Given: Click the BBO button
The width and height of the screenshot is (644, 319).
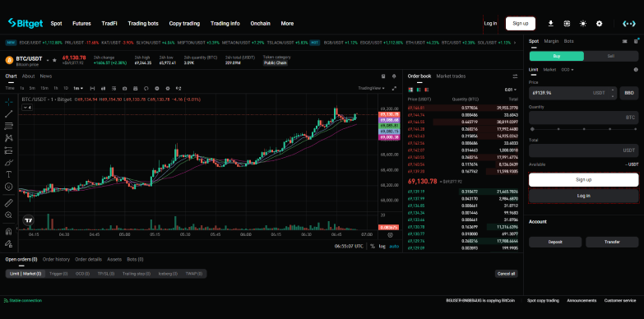Looking at the screenshot, I should coord(629,93).
